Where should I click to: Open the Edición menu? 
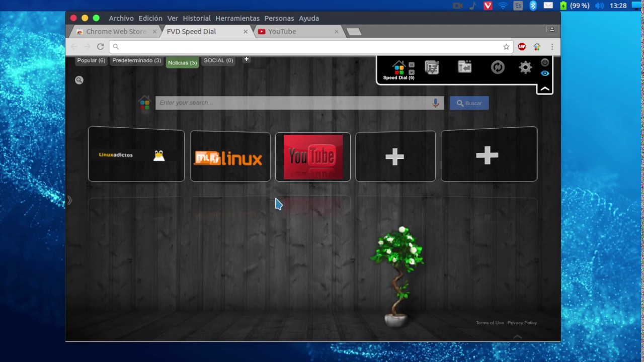(x=150, y=18)
